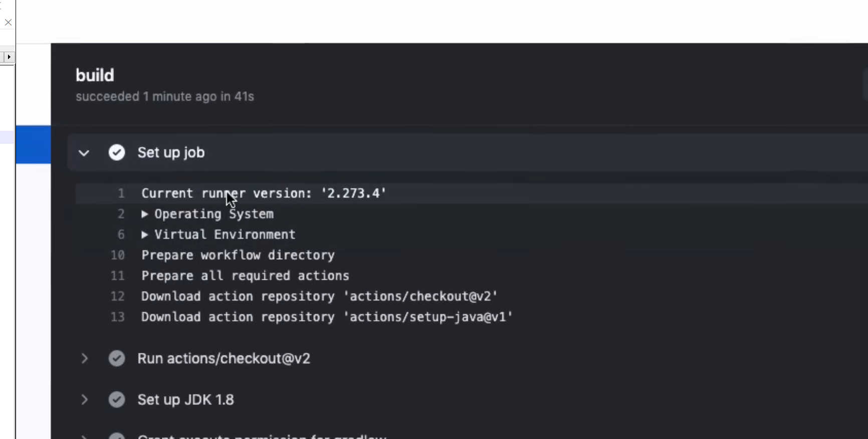Click the Set up job success checkmark icon
Image resolution: width=868 pixels, height=439 pixels.
click(x=117, y=152)
